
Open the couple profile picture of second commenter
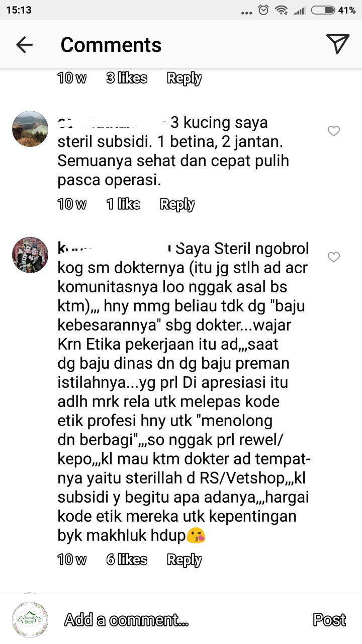point(30,255)
